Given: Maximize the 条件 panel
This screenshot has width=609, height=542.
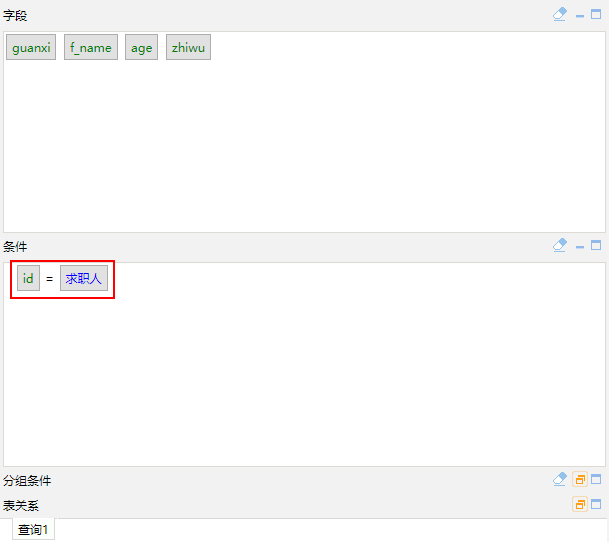Looking at the screenshot, I should (596, 246).
